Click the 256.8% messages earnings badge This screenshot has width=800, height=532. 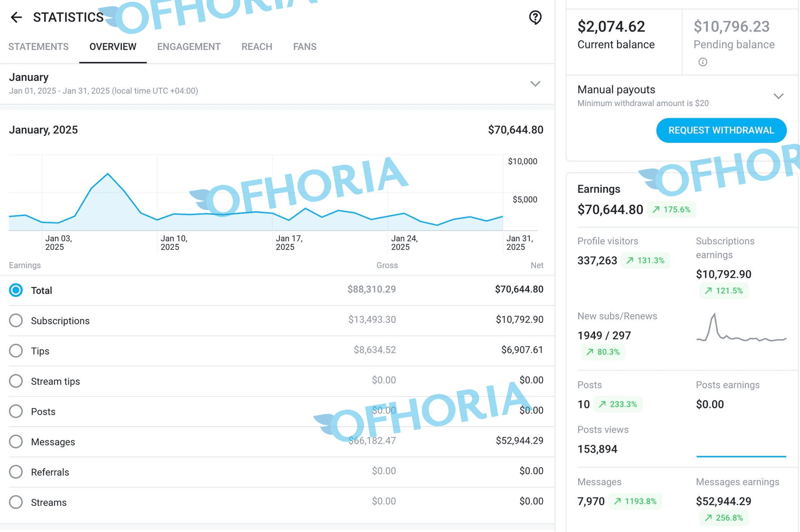click(723, 518)
